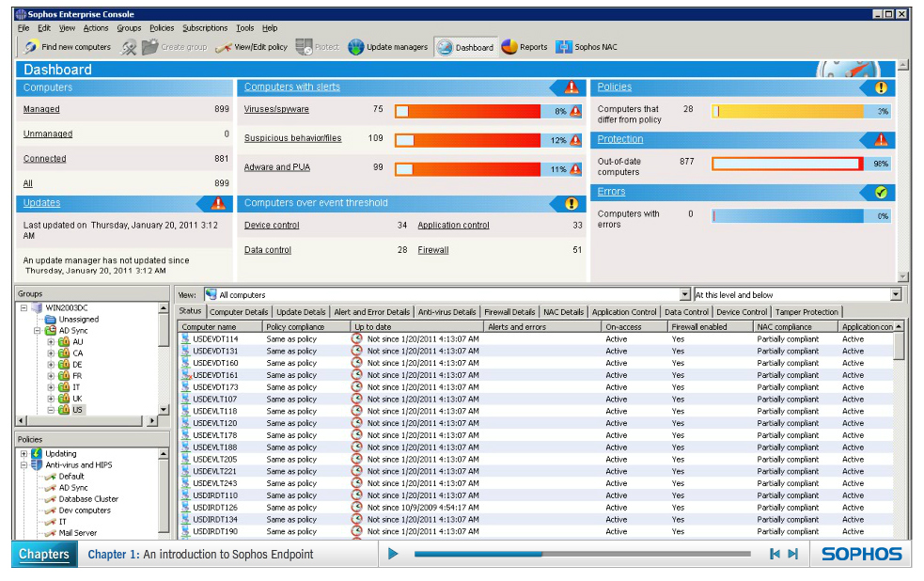This screenshot has height=581, width=924.
Task: Select the Mail Server policy
Action: tap(78, 533)
